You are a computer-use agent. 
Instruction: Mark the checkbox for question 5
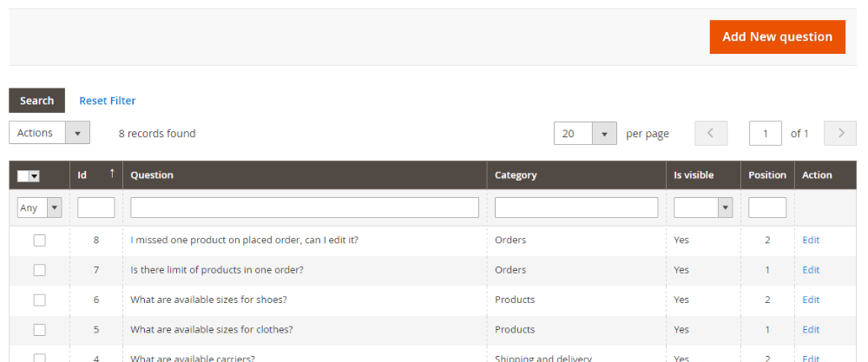pos(39,330)
